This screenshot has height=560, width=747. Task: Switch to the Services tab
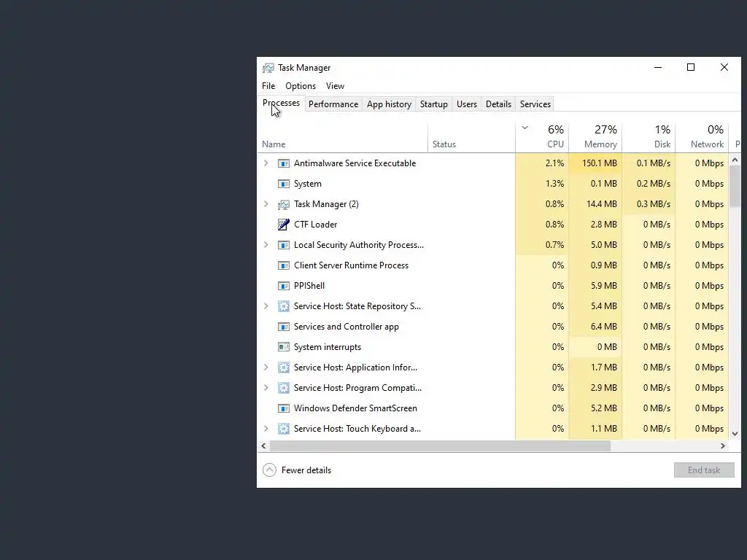[535, 104]
